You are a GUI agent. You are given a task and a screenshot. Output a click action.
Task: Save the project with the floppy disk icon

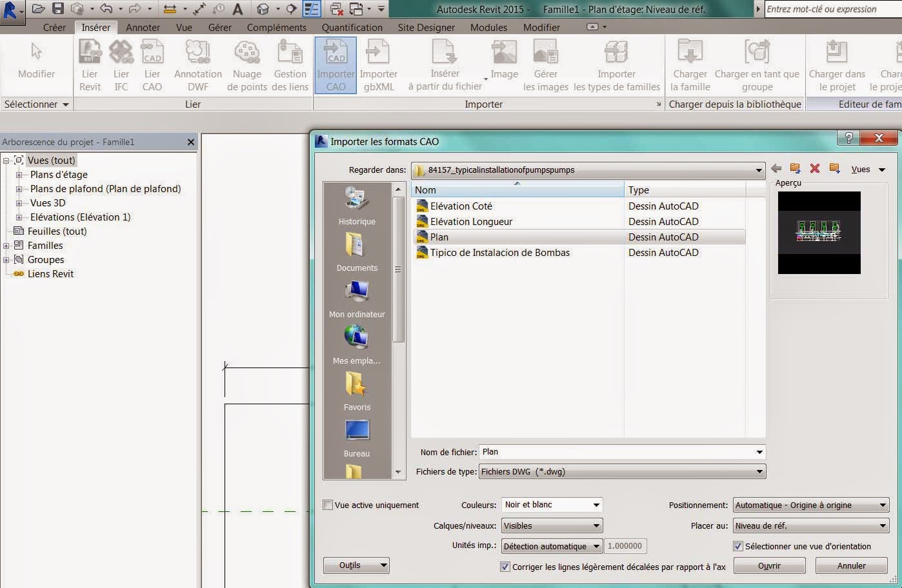coord(58,9)
